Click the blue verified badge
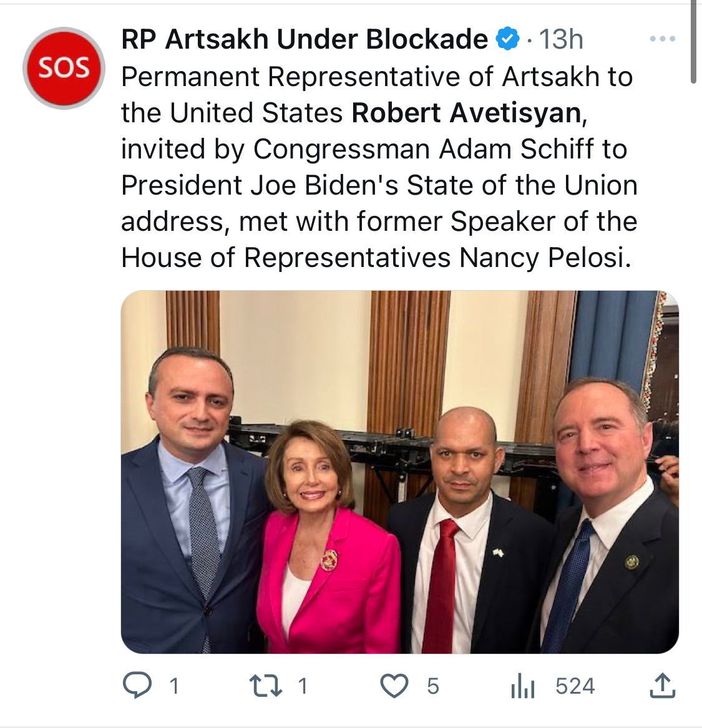Screen dimensions: 702x728 (x=507, y=39)
